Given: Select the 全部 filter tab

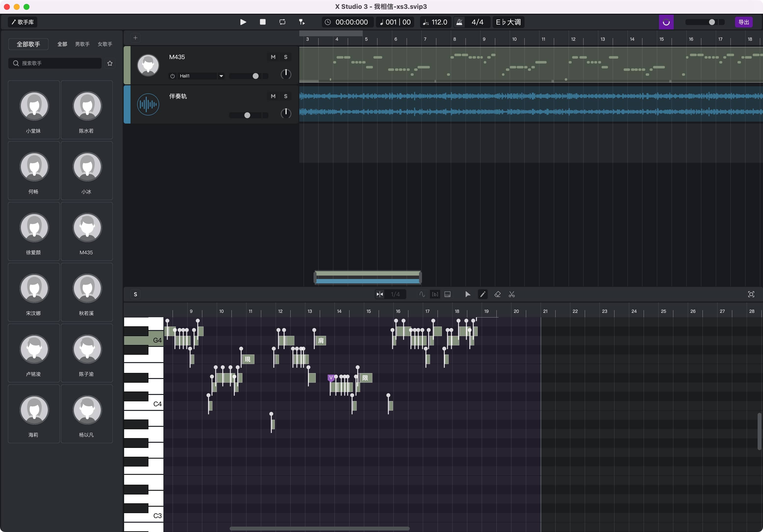Looking at the screenshot, I should [x=62, y=44].
